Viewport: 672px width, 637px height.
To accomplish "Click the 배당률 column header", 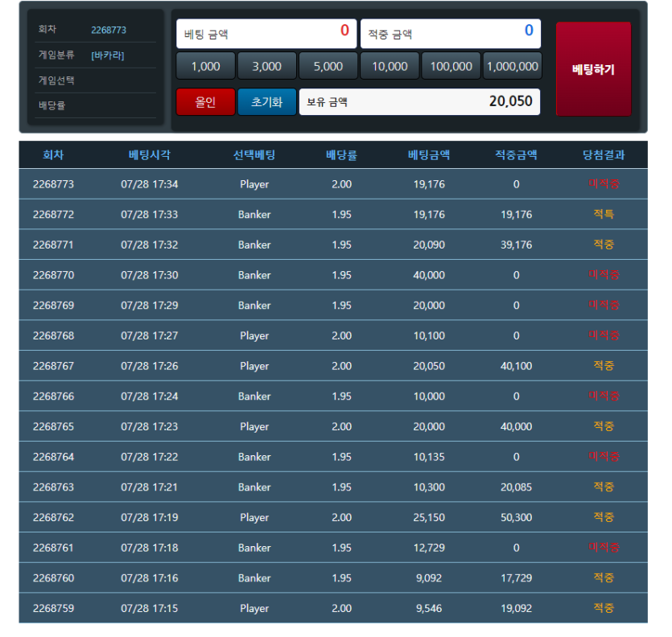I will pyautogui.click(x=341, y=154).
